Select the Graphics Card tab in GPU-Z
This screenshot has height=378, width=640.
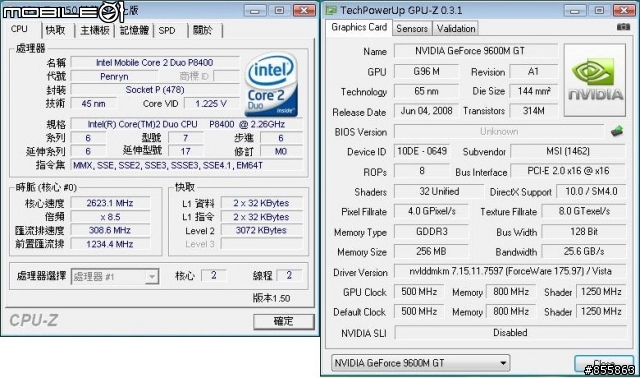359,27
